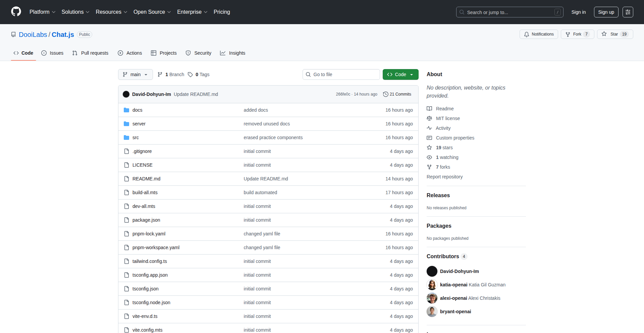Open the Activity link in About

tap(443, 128)
